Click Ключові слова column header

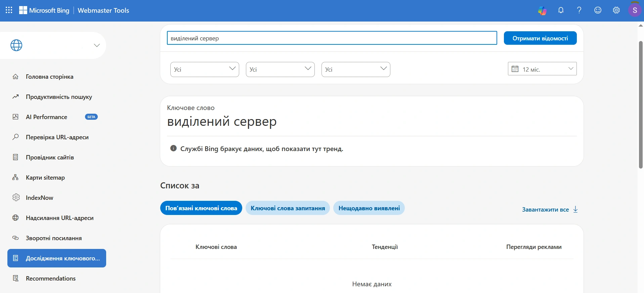(216, 247)
